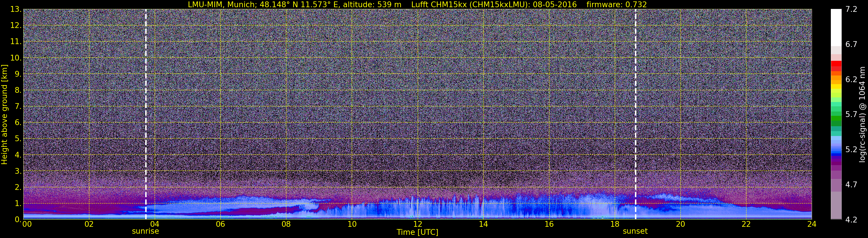This screenshot has width=868, height=238.
Task: Click the time axis tick '20'
Action: click(680, 224)
